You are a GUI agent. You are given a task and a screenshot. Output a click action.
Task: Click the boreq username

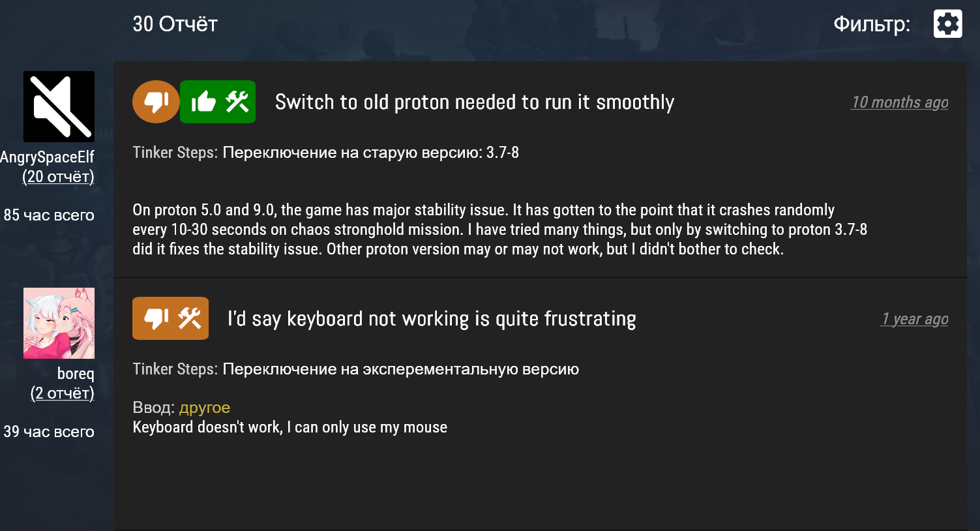click(76, 374)
